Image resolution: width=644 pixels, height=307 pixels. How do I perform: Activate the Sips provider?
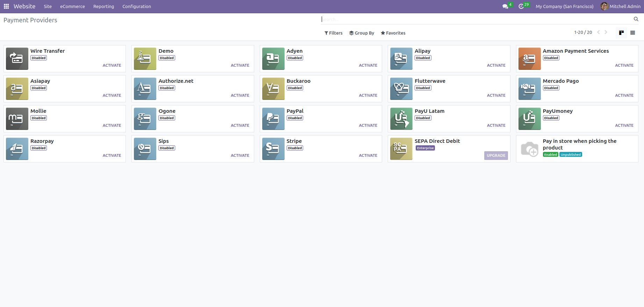[240, 155]
